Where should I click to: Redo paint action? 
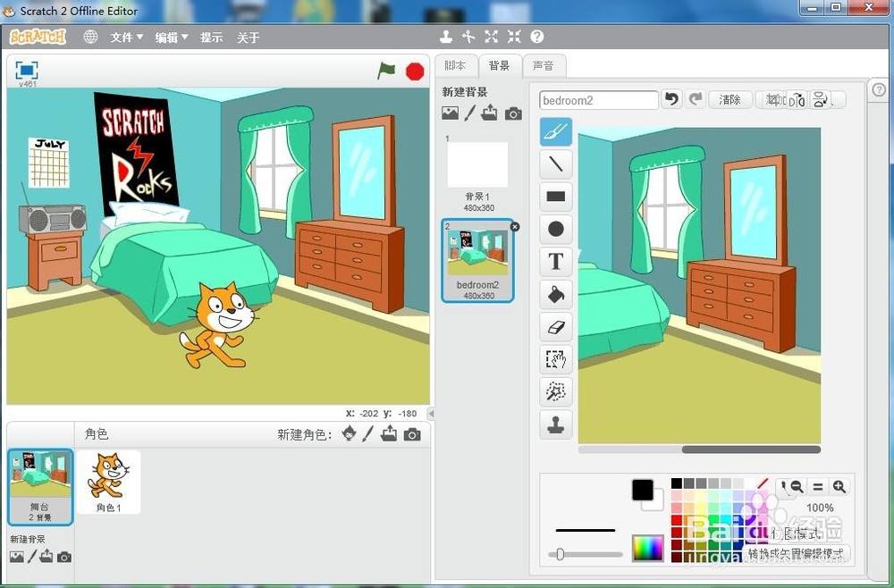695,100
